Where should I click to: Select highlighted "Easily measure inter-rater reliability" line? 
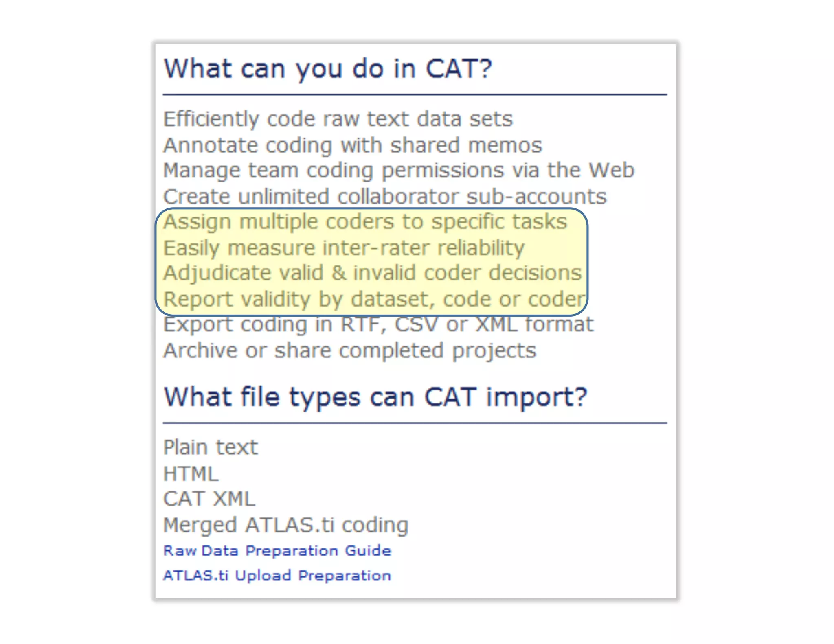(x=344, y=248)
